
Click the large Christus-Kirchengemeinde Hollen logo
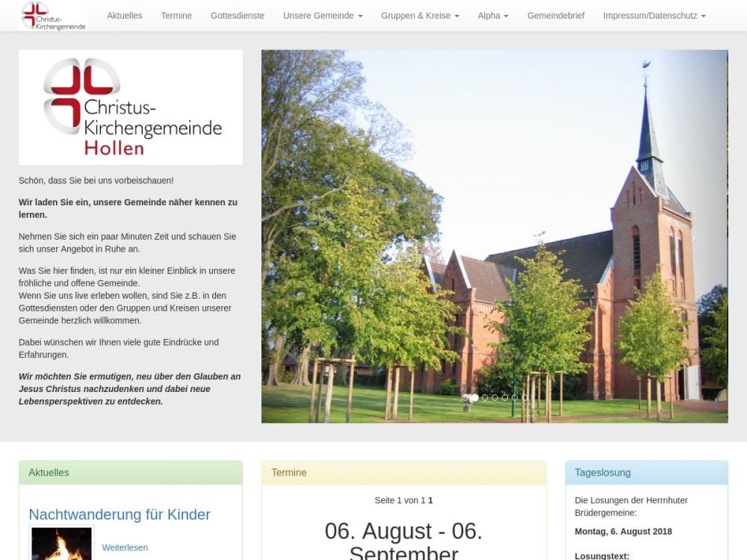pos(131,107)
